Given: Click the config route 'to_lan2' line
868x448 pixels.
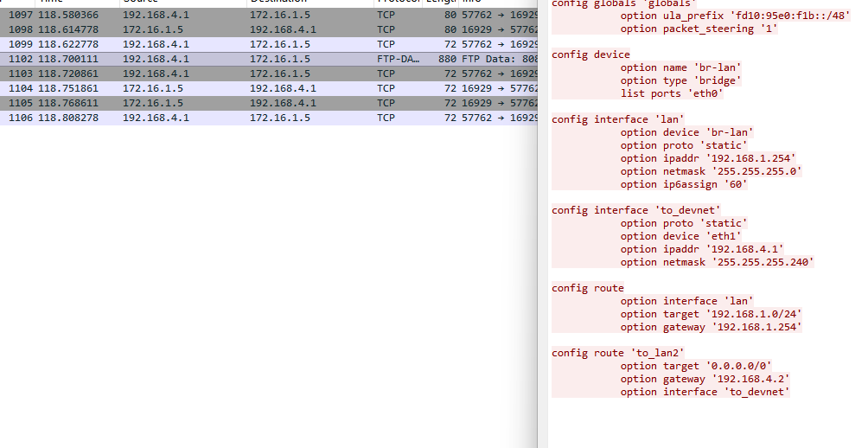Looking at the screenshot, I should pyautogui.click(x=617, y=353).
